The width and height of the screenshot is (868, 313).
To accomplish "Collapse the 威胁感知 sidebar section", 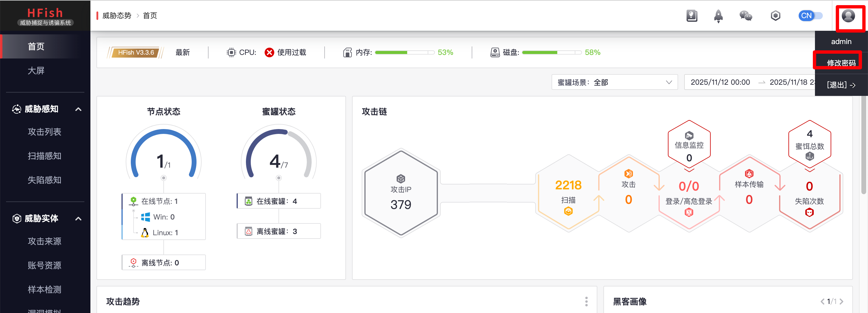I will pos(78,109).
